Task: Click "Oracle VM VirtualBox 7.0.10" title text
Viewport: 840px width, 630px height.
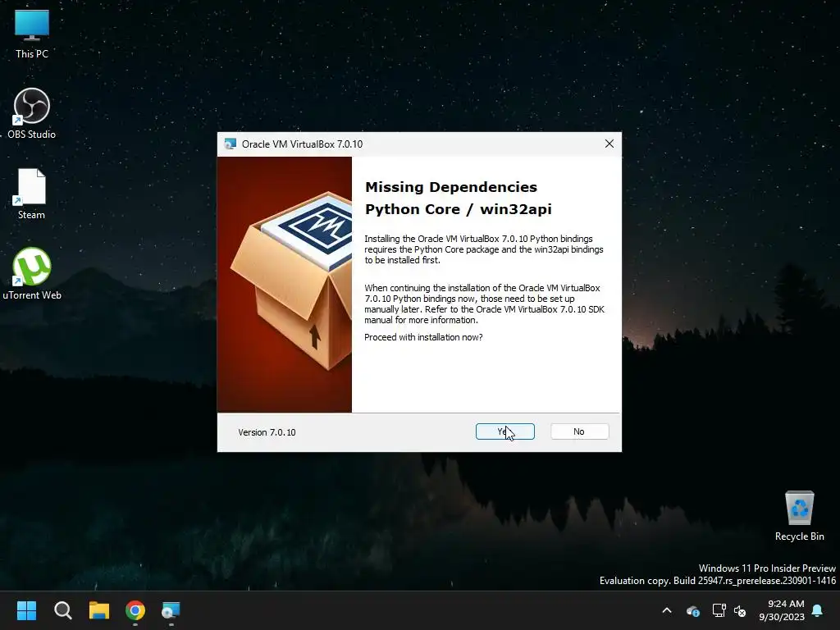Action: [302, 144]
